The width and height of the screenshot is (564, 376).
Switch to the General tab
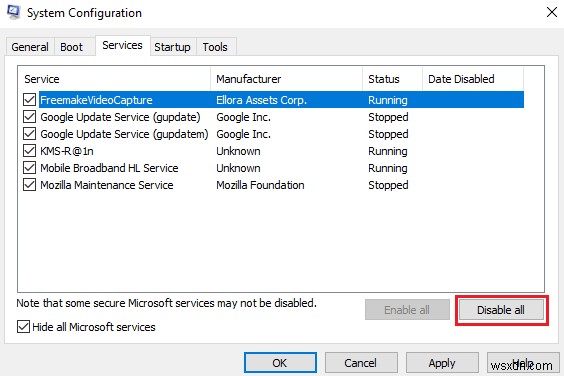tap(30, 47)
